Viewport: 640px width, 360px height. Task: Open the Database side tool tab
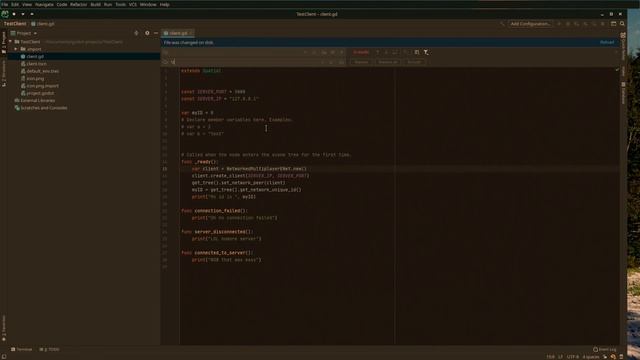pos(623,93)
